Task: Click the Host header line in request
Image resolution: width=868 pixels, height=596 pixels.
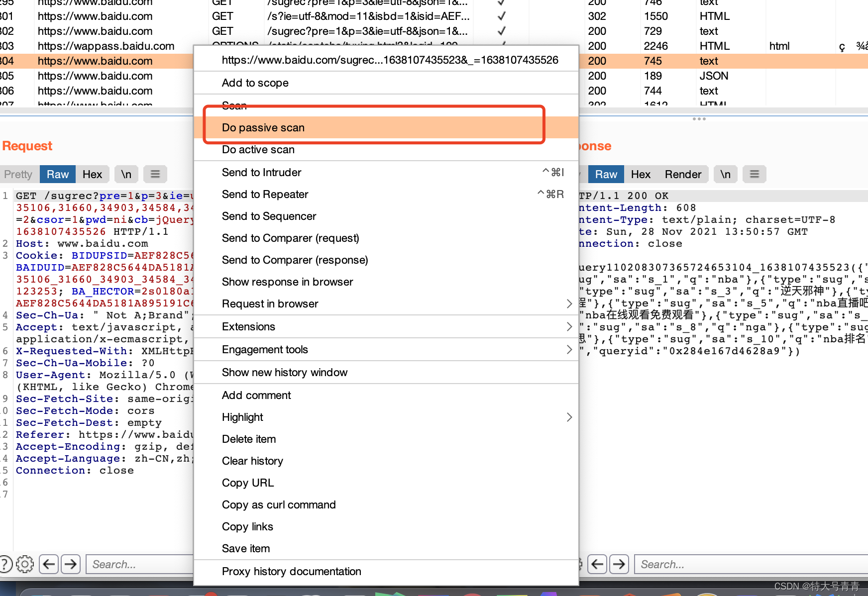Action: pyautogui.click(x=82, y=244)
